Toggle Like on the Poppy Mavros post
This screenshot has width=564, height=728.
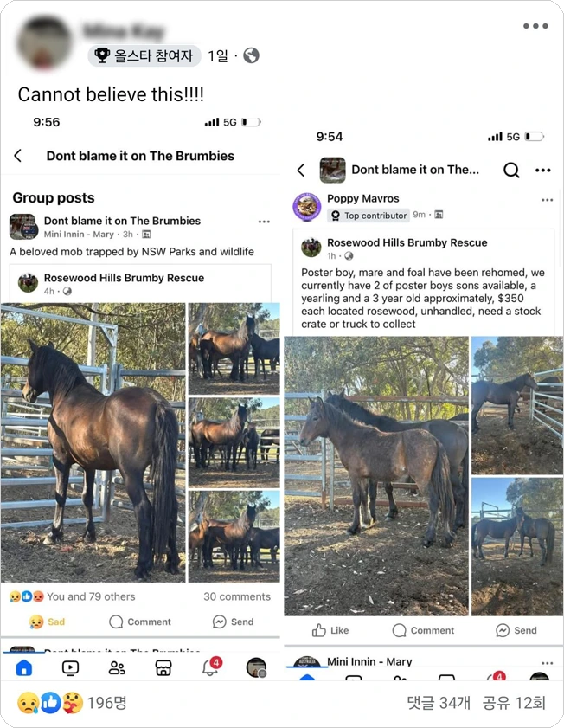coord(330,630)
